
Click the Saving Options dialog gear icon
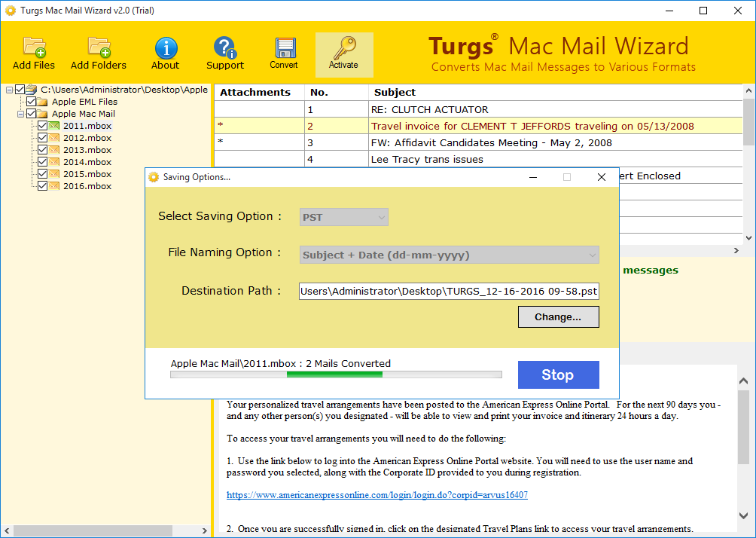click(154, 177)
